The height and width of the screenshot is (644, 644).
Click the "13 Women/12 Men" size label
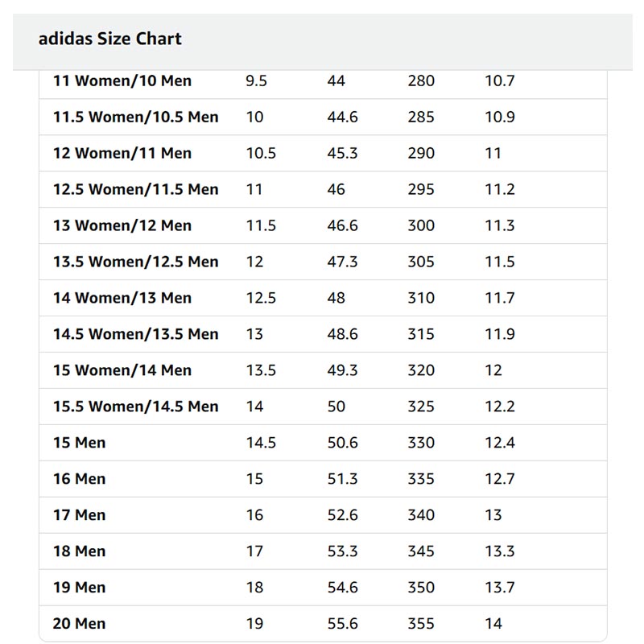click(x=122, y=225)
